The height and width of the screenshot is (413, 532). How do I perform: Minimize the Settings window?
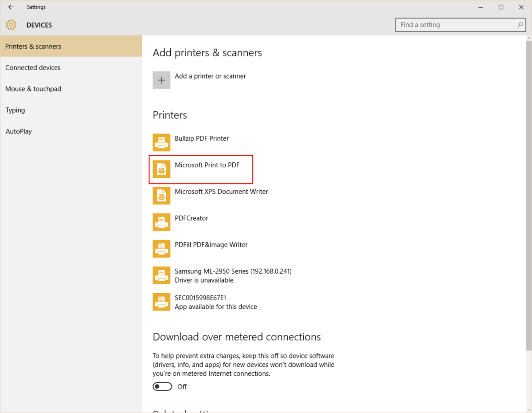coord(481,7)
